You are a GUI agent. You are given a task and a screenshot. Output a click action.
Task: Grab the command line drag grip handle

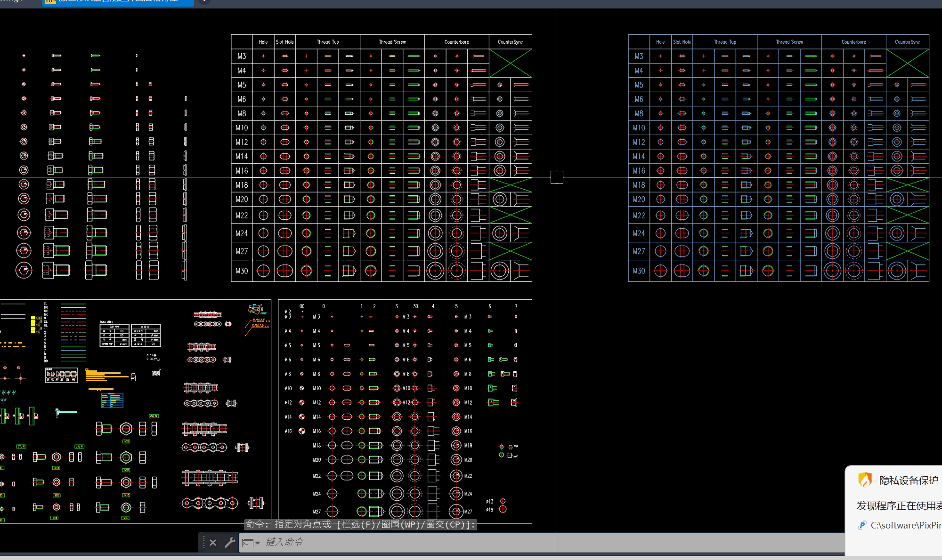click(204, 543)
